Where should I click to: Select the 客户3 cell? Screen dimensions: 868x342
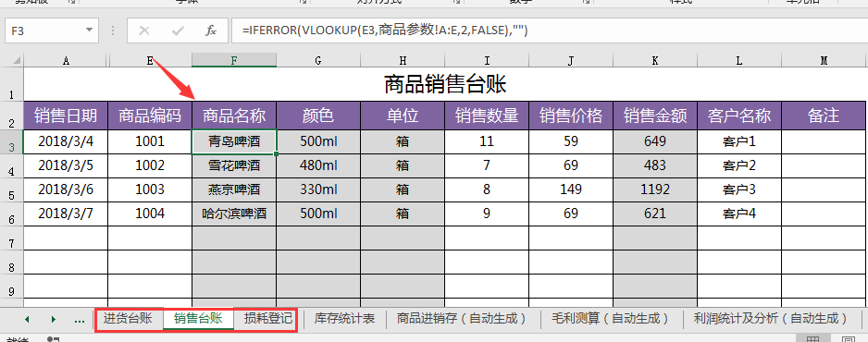pos(739,189)
